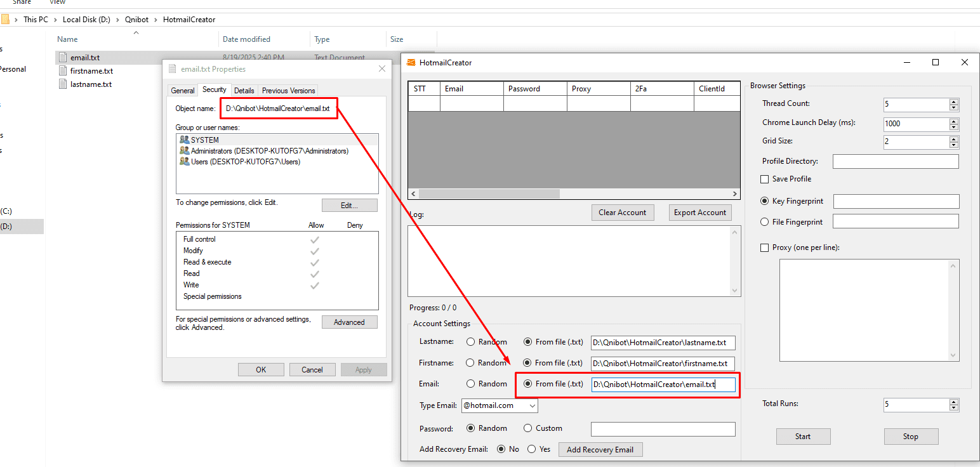Click the folder icon in Explorer address bar
Viewport: 980px width, 467px height.
(4, 19)
